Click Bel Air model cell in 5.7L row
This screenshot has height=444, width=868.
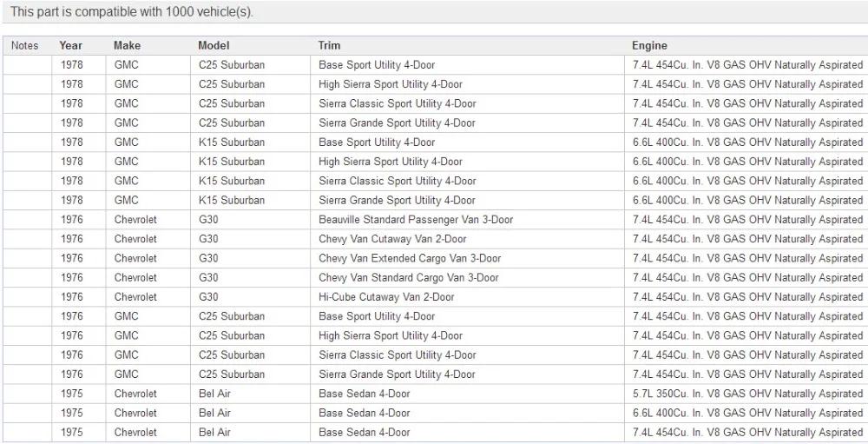(250, 394)
